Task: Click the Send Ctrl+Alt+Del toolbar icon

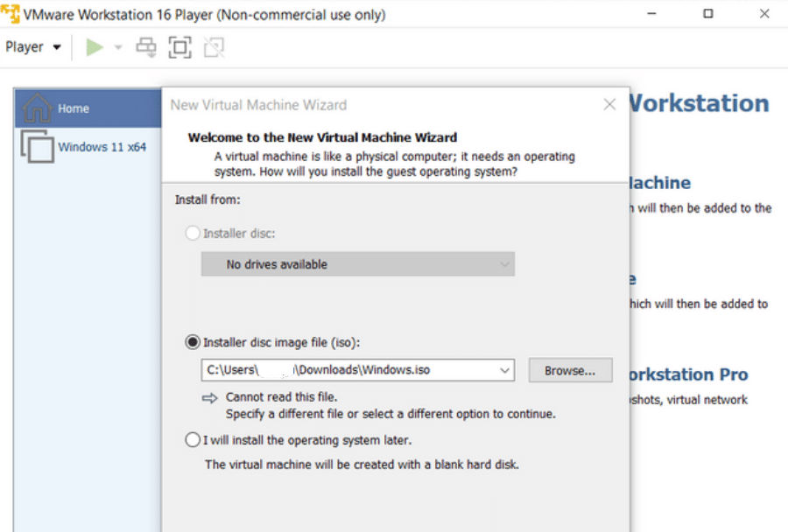Action: pos(146,47)
